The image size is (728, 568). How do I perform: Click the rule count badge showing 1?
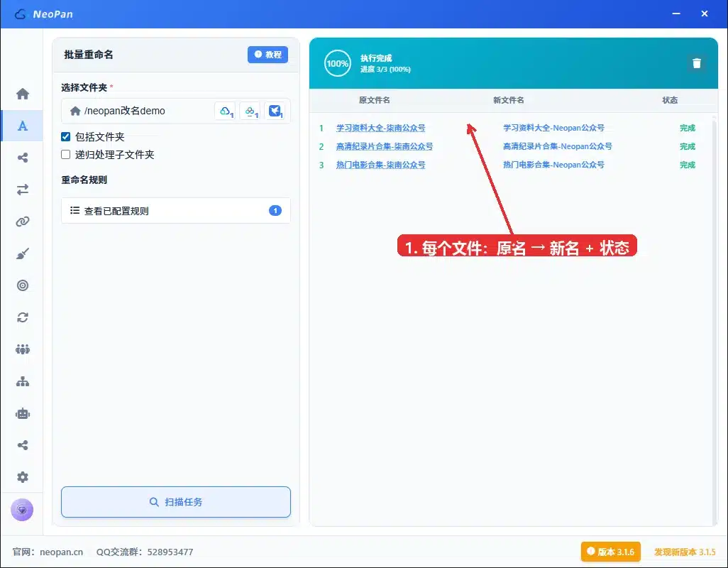coord(275,210)
